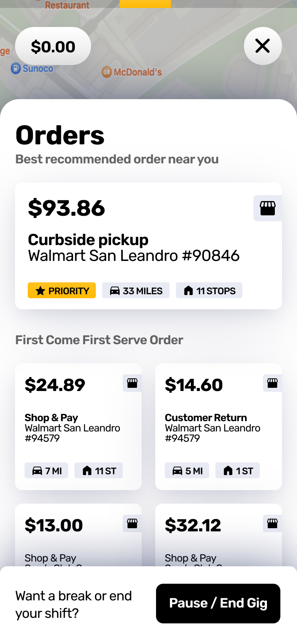Click store icon on $14.60 order
The width and height of the screenshot is (297, 644).
tap(272, 383)
